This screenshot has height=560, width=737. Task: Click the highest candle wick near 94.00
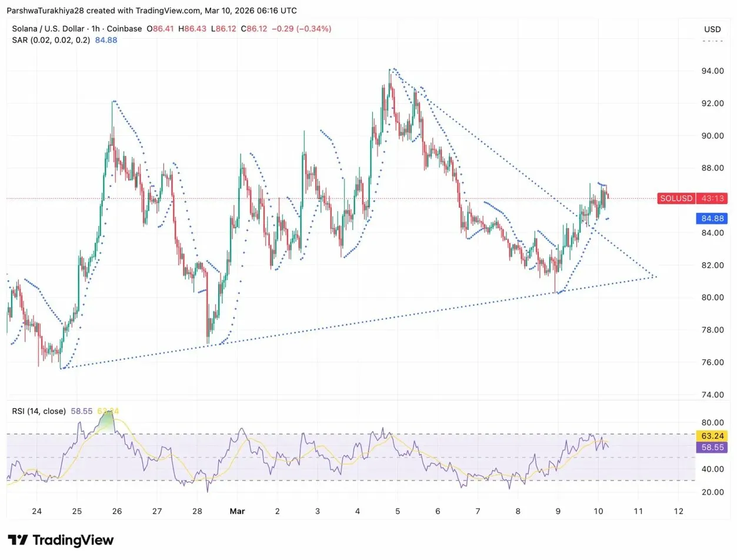point(391,71)
